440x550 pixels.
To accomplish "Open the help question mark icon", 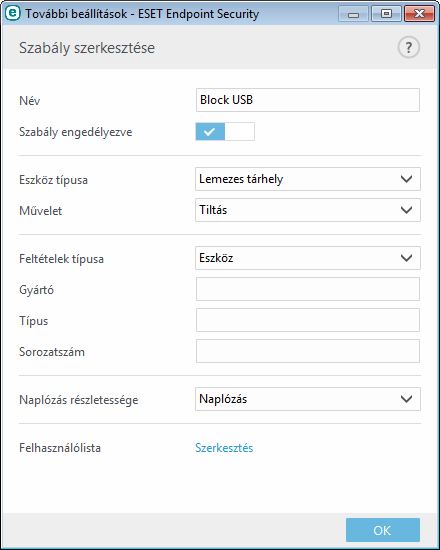I will point(408,47).
